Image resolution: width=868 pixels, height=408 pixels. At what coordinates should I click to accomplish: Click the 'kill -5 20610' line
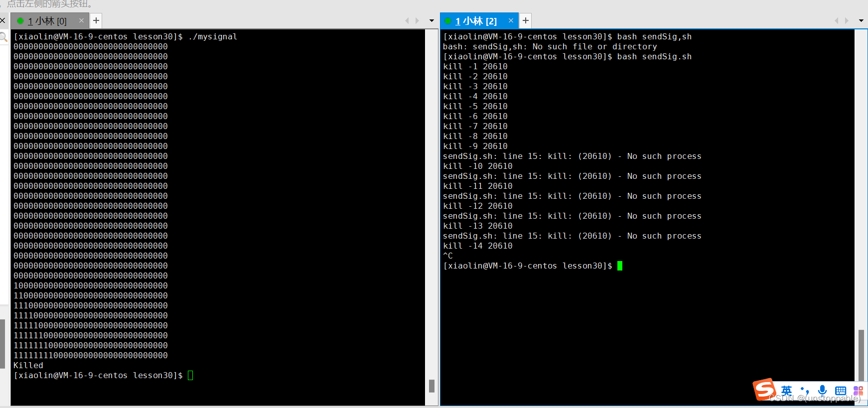475,106
